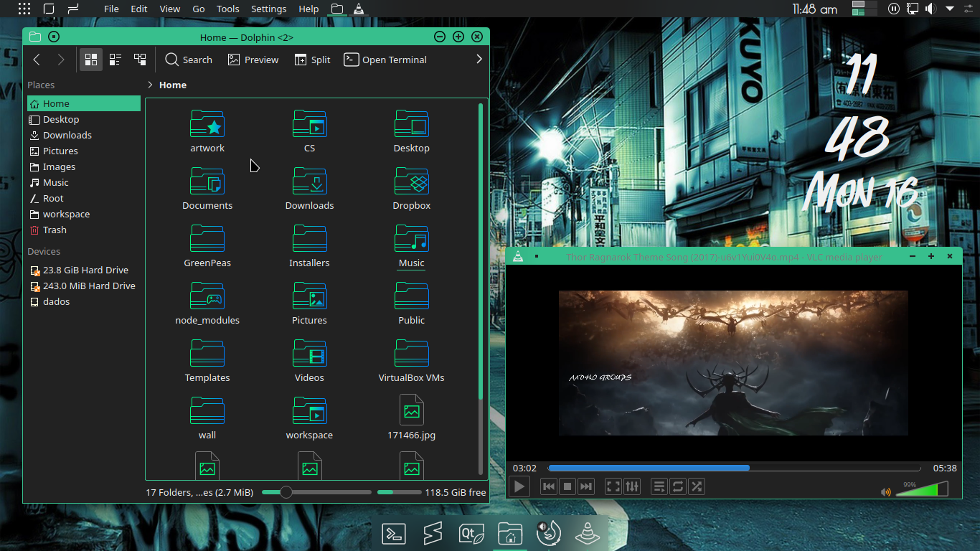Open the Help menu
The width and height of the screenshot is (980, 551).
pos(308,9)
